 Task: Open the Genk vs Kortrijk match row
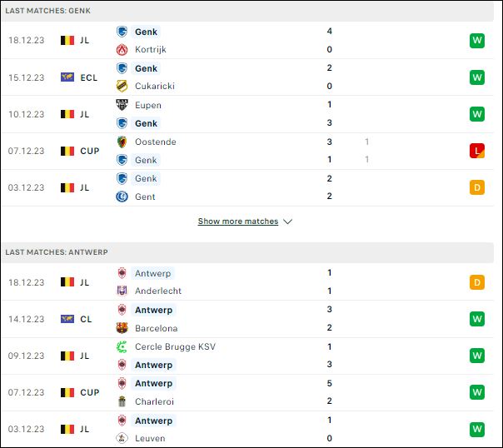[x=247, y=41]
